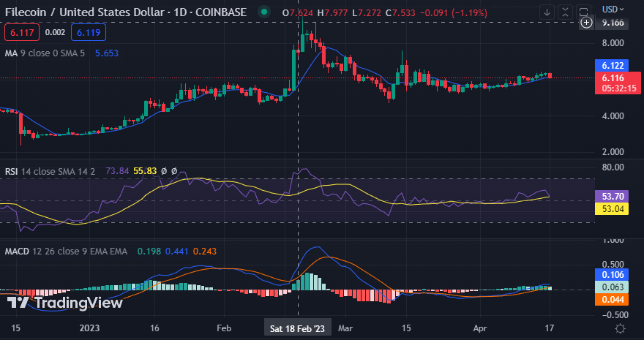Image resolution: width=644 pixels, height=340 pixels.
Task: Click the red 6.116 last price label
Action: click(618, 83)
